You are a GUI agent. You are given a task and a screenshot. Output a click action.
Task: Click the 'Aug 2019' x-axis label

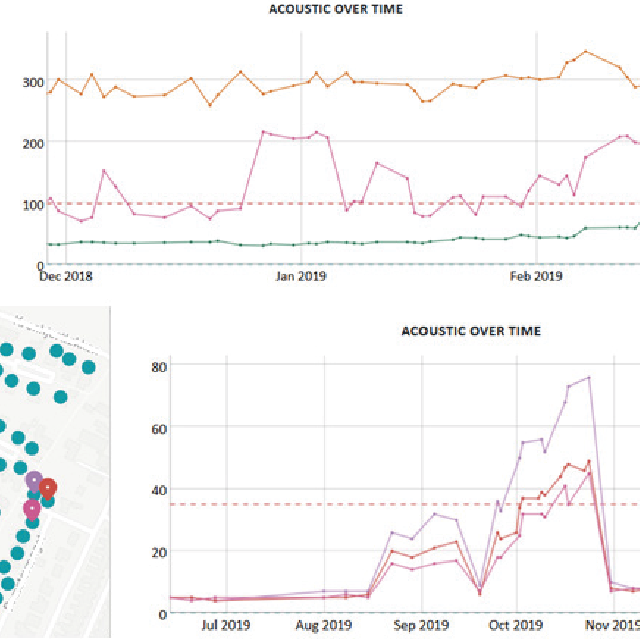pos(323,625)
